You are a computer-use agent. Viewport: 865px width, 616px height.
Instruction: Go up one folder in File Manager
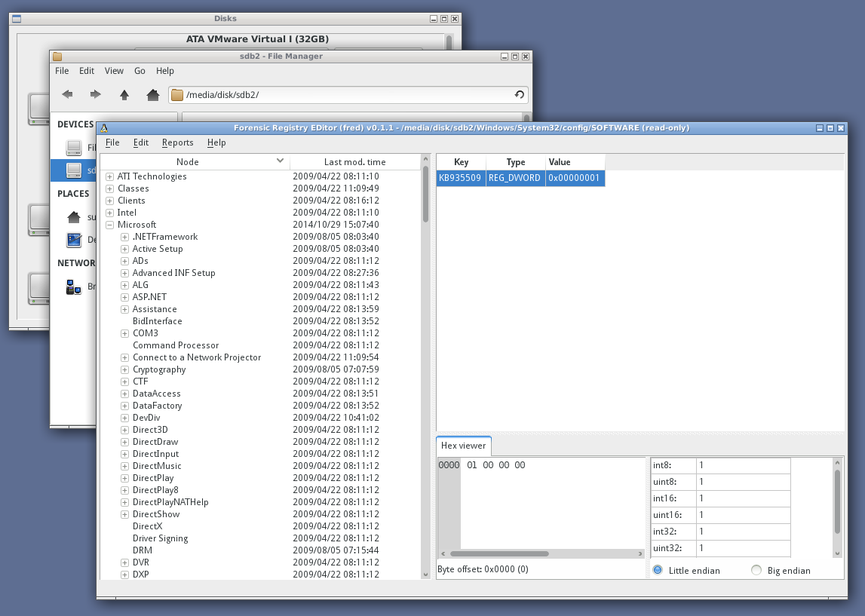124,95
